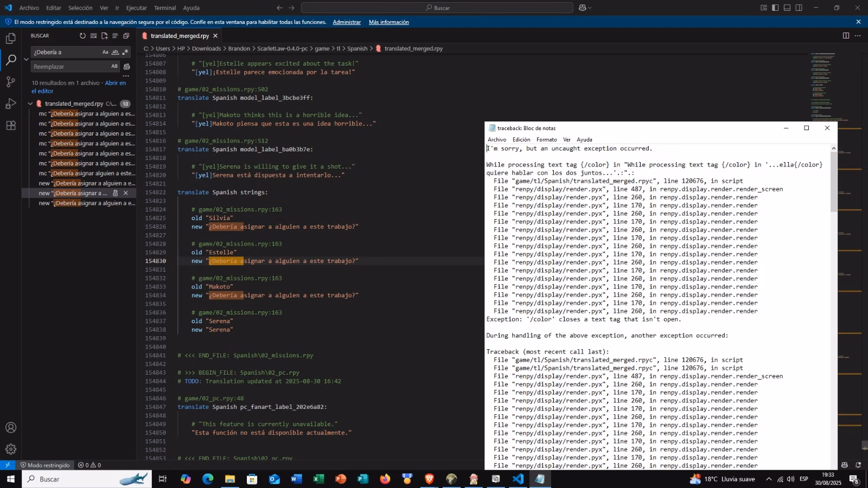Open the Source Control view
The width and height of the screenshot is (868, 488).
[x=11, y=82]
